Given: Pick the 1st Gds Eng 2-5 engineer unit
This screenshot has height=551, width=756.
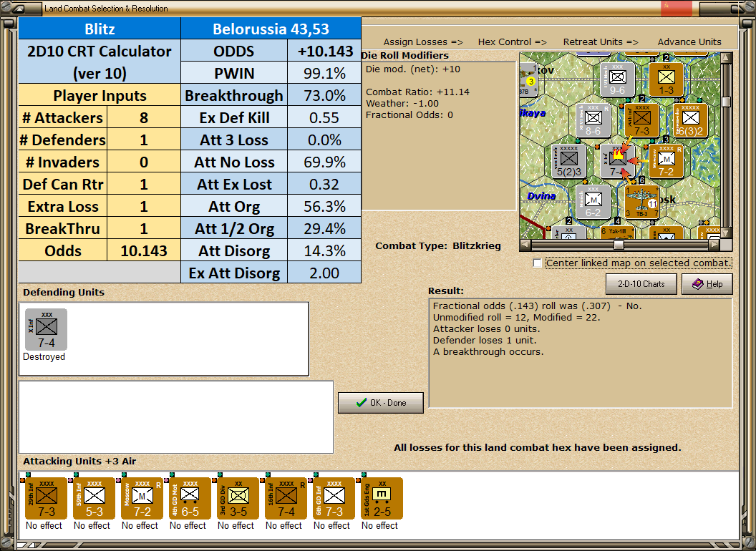Looking at the screenshot, I should [x=382, y=499].
